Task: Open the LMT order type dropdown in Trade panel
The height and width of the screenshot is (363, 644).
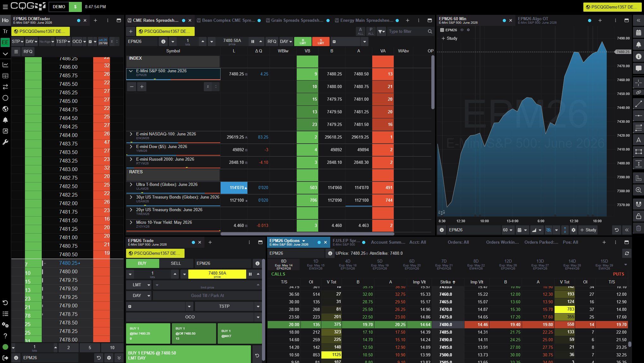Action: 139,285
